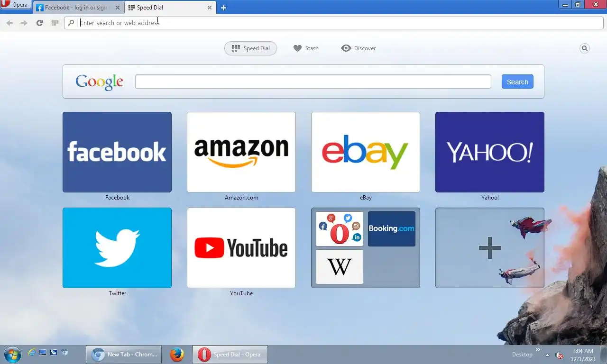The height and width of the screenshot is (364, 607).
Task: Open the New Tab Chrome taskbar button
Action: 124,355
